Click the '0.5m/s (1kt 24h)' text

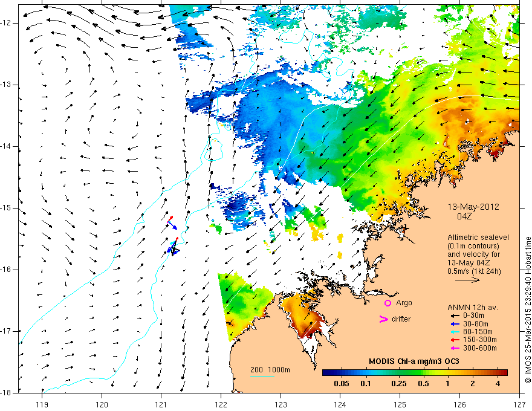pyautogui.click(x=474, y=271)
